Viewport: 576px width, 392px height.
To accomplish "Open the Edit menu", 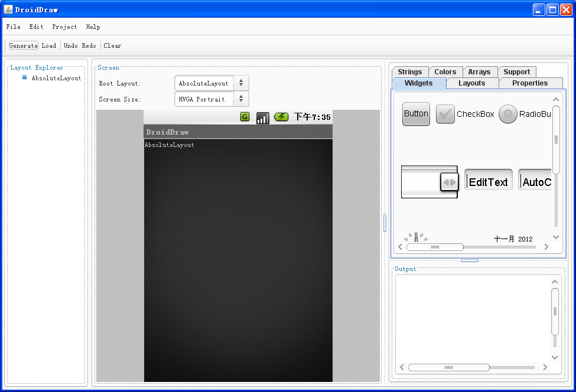I will [37, 27].
